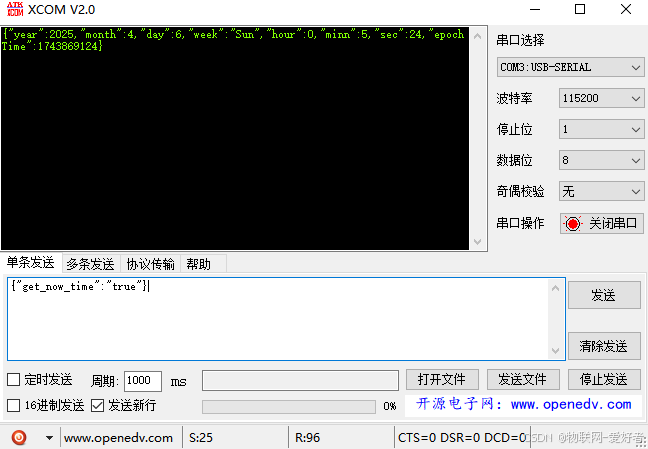Click inside the send text box with get_now_time

286,319
